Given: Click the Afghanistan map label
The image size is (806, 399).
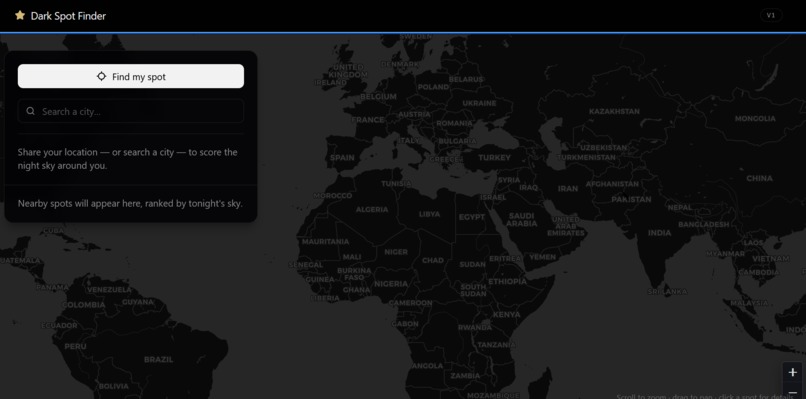Looking at the screenshot, I should pos(612,184).
